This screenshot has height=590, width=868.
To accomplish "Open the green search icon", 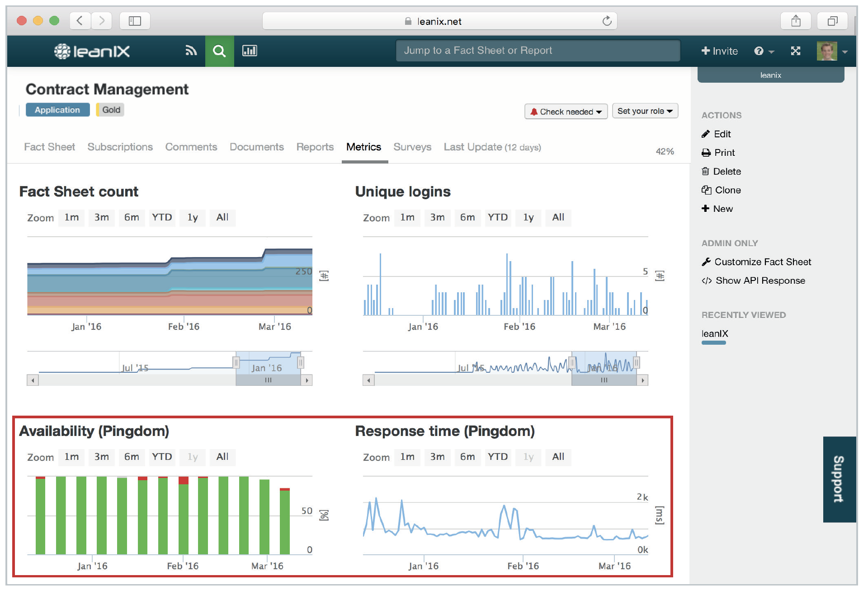I will pos(219,51).
